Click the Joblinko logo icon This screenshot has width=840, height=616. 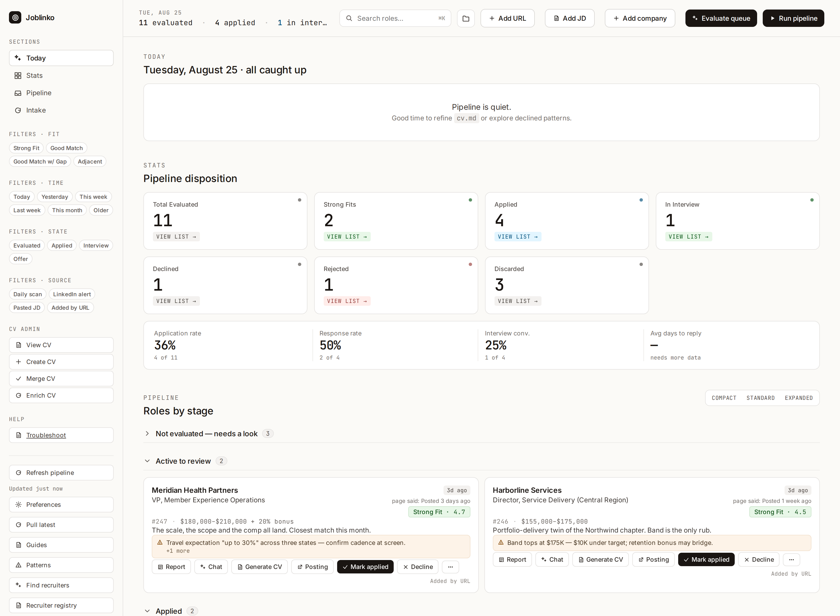(15, 18)
